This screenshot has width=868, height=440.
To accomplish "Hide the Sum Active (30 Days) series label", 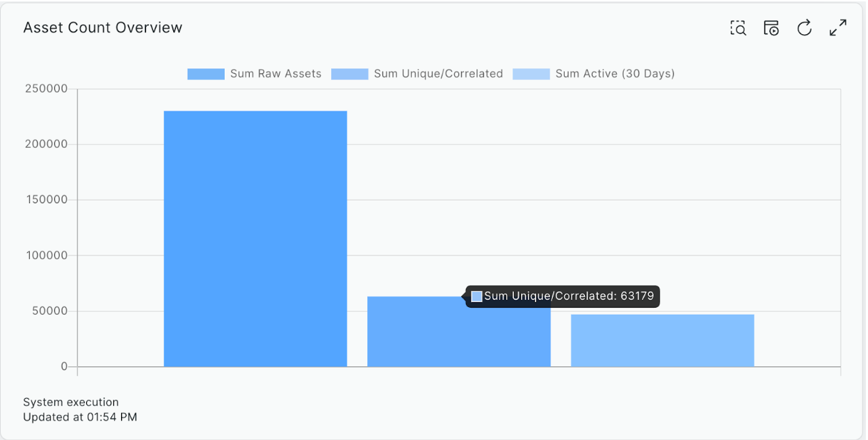I will 615,74.
